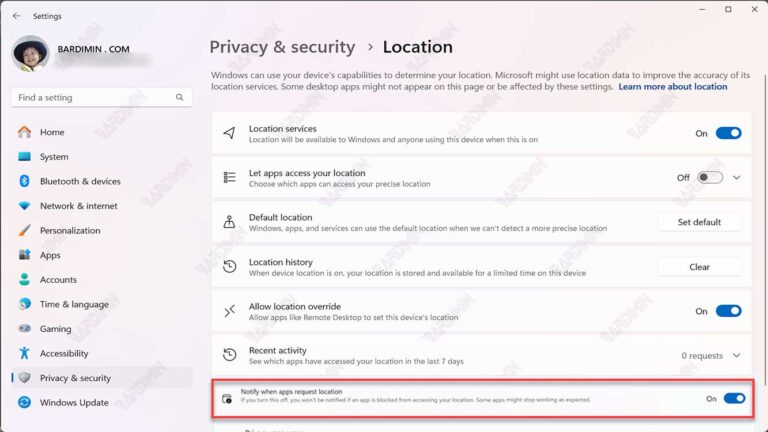
Task: Toggle Notify when apps request location
Action: click(734, 399)
